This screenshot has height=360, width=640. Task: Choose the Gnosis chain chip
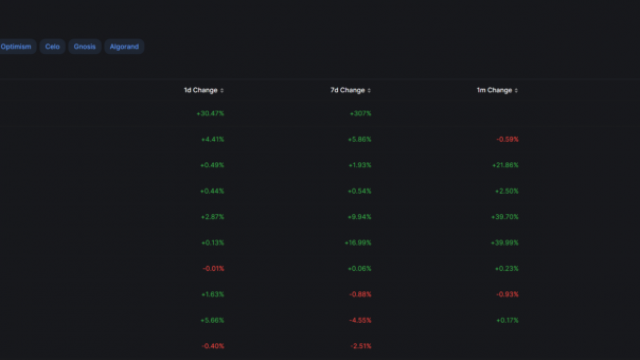coord(84,47)
